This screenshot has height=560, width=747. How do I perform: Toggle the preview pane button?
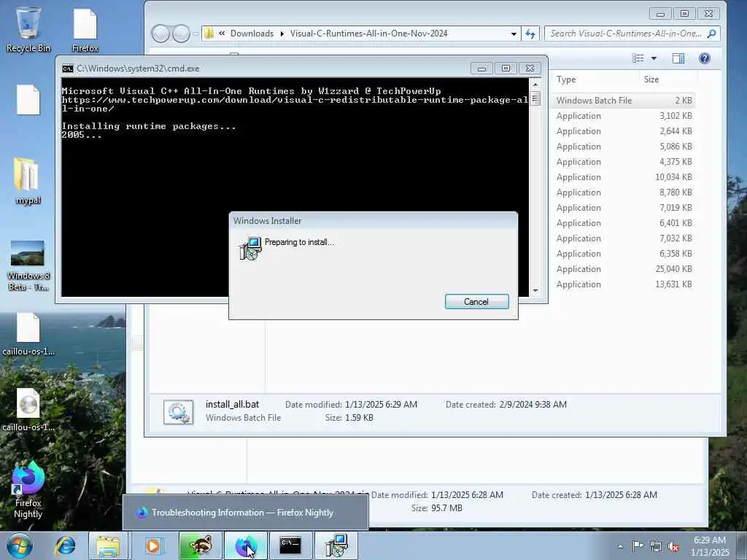coord(678,58)
